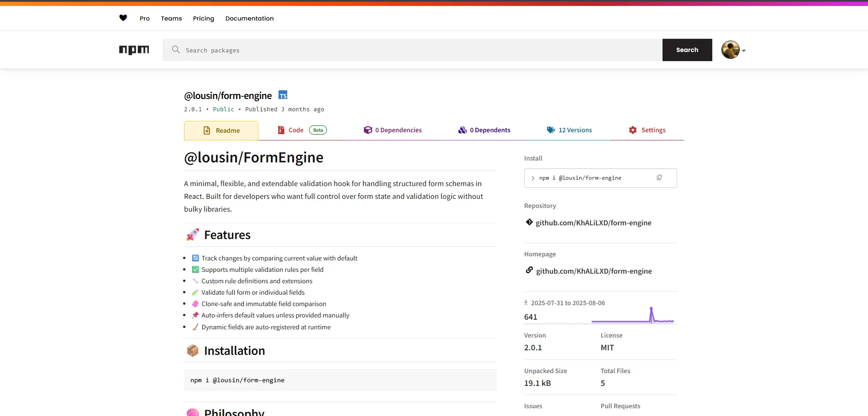Open the Teams link in header

(171, 18)
